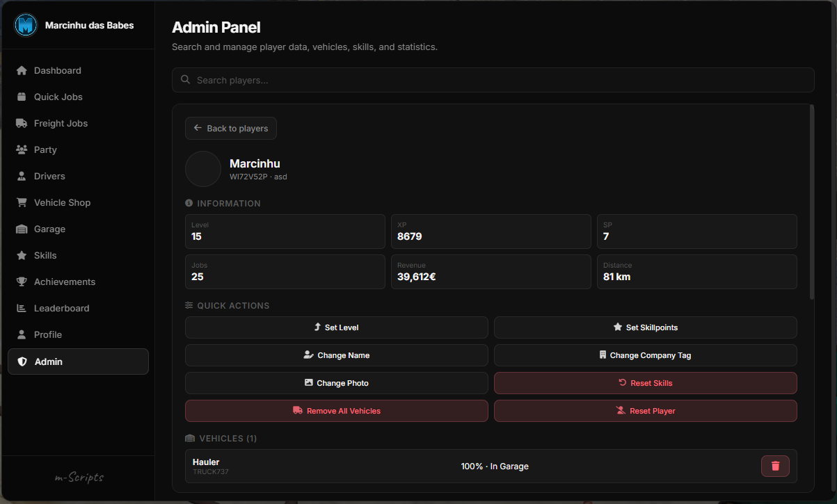Click the Distance value 81 km
The height and width of the screenshot is (504, 837).
tap(617, 277)
